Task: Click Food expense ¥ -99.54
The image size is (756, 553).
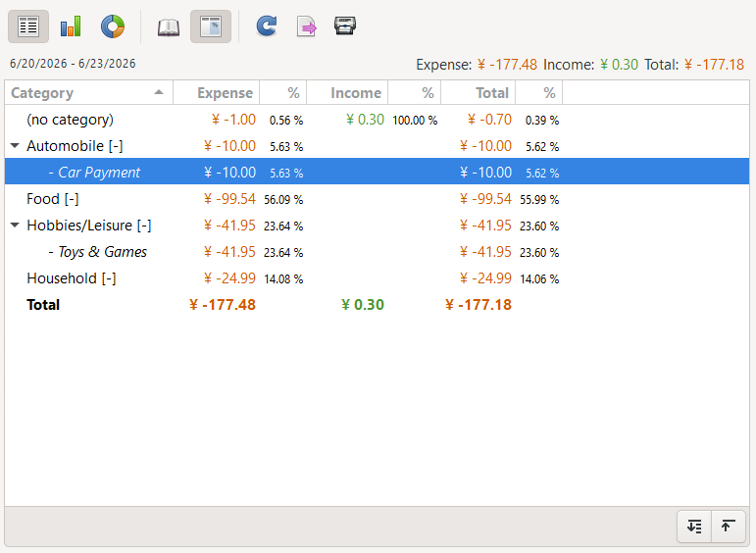Action: click(x=229, y=199)
